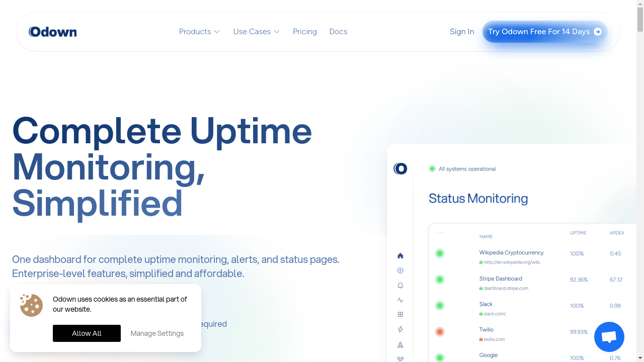This screenshot has height=362, width=644.
Task: Click the bell alerts icon in the sidebar
Action: coord(400,286)
